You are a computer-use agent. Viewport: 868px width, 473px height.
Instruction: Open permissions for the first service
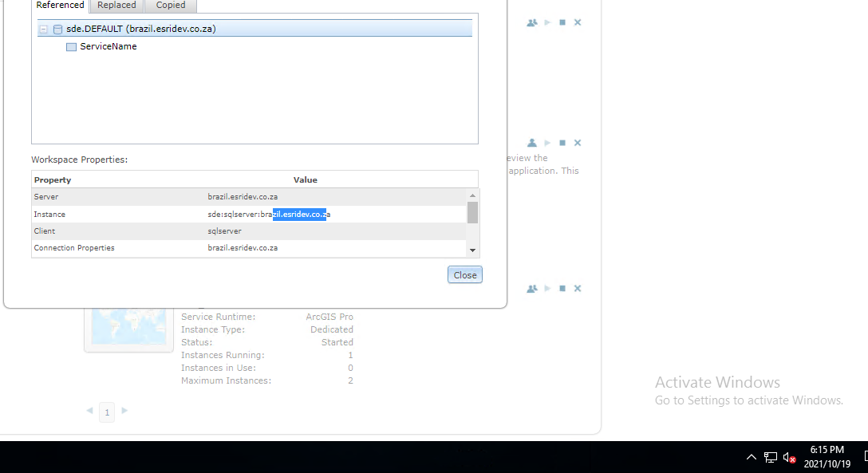532,22
